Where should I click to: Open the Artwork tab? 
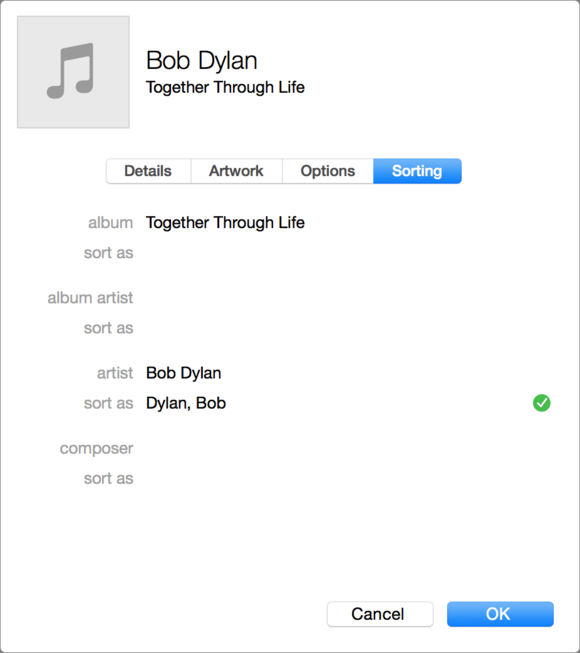coord(236,171)
